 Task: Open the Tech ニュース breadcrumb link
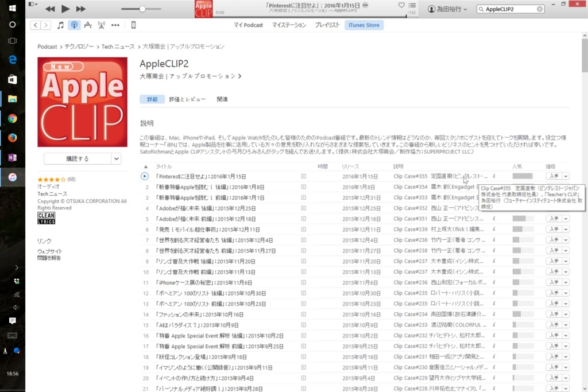[118, 46]
